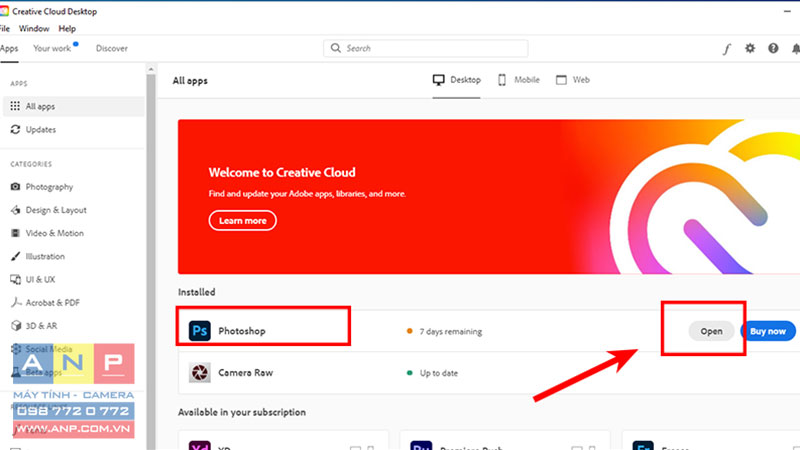Click the Premiere Rush app icon
The image size is (800, 450).
421,445
